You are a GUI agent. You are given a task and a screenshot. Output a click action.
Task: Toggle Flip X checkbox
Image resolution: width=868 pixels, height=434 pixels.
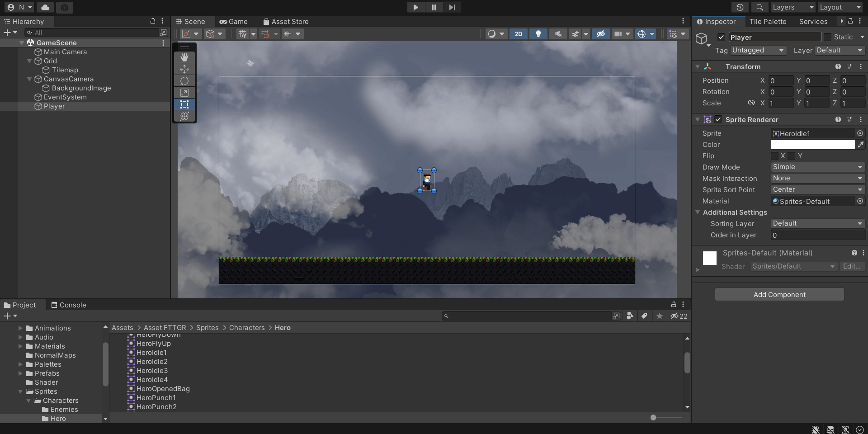pos(775,156)
